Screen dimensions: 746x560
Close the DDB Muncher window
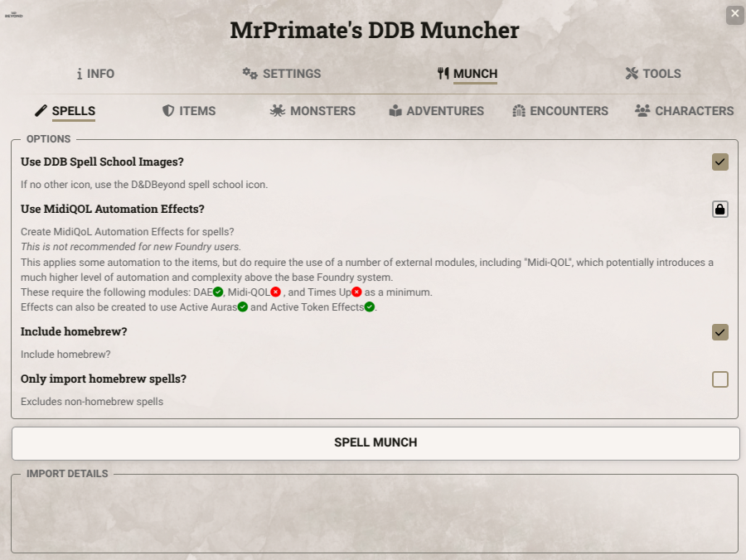pos(734,14)
